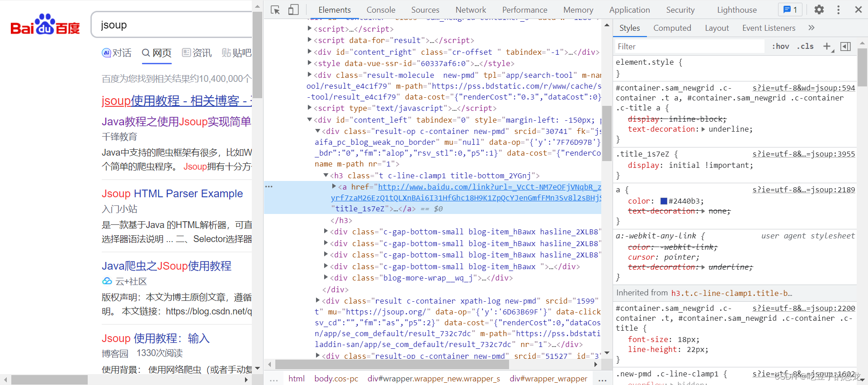868x385 pixels.
Task: Select the 网页 search tab
Action: coord(156,53)
